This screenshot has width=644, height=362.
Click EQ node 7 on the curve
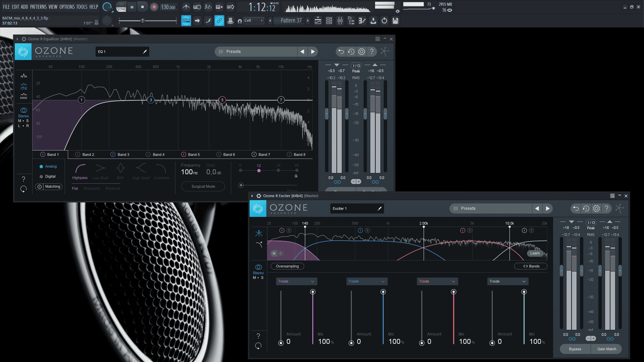coord(281,100)
